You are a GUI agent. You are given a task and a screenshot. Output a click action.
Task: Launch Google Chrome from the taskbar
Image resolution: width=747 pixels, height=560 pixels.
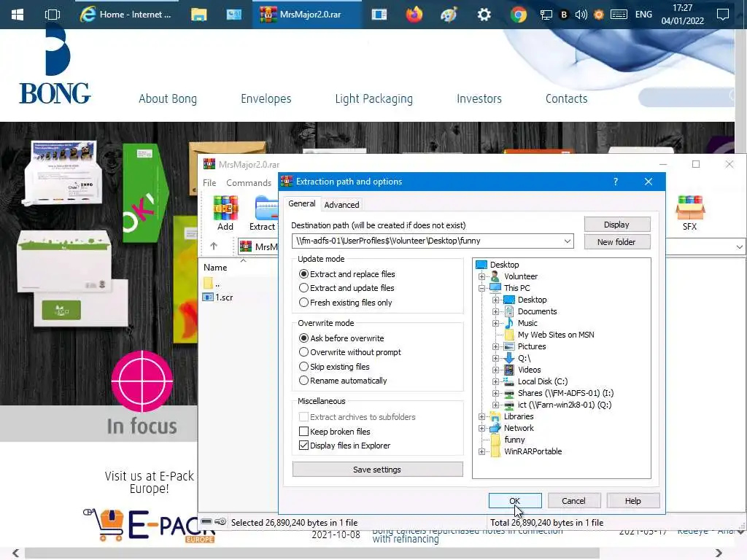pyautogui.click(x=519, y=15)
